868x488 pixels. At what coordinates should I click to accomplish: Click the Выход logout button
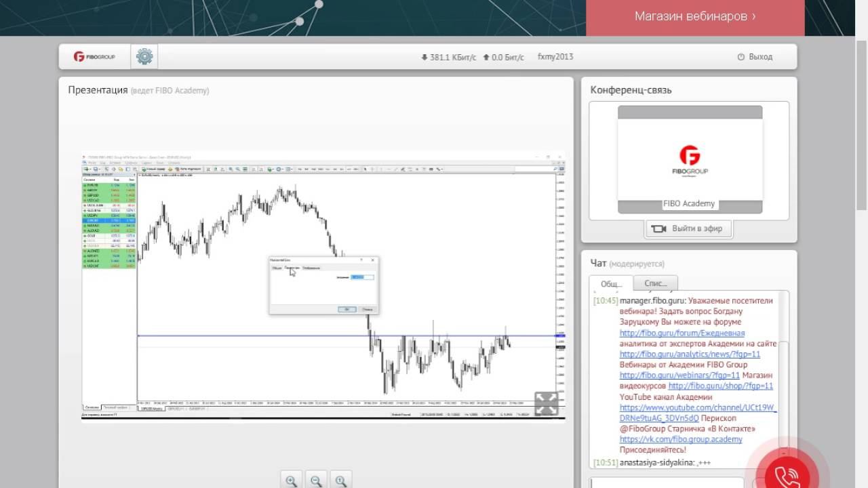(755, 57)
